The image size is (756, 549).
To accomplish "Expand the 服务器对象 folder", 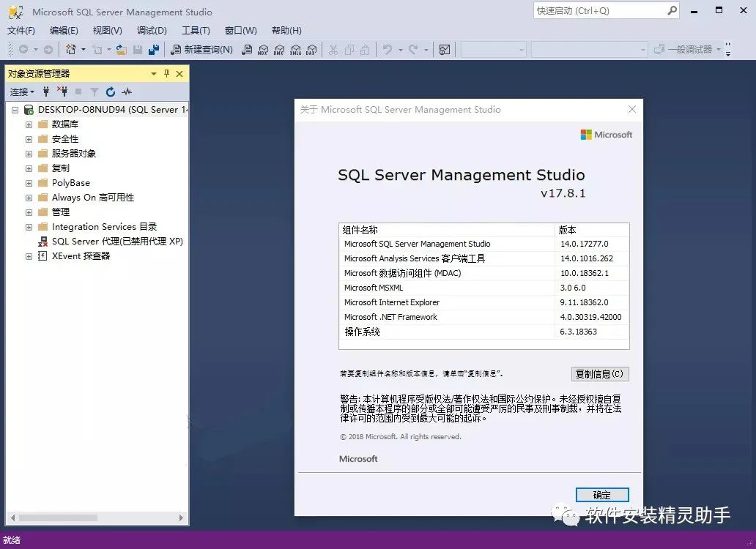I will (29, 154).
